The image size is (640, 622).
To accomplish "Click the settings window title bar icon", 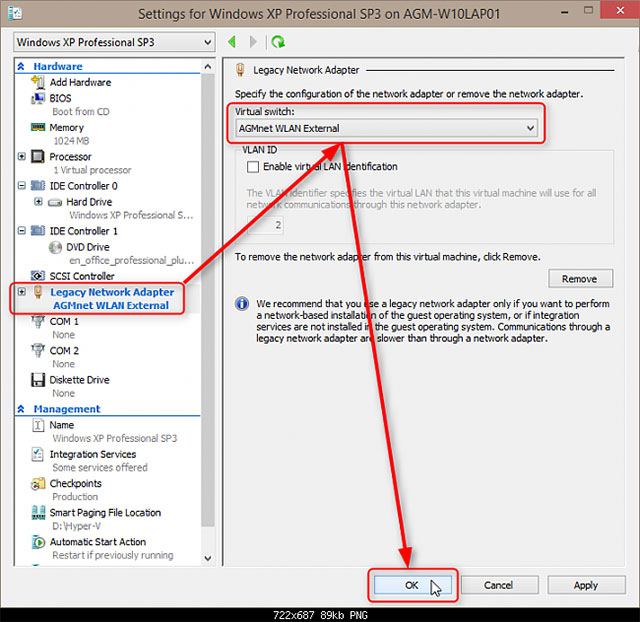I will 15,13.
